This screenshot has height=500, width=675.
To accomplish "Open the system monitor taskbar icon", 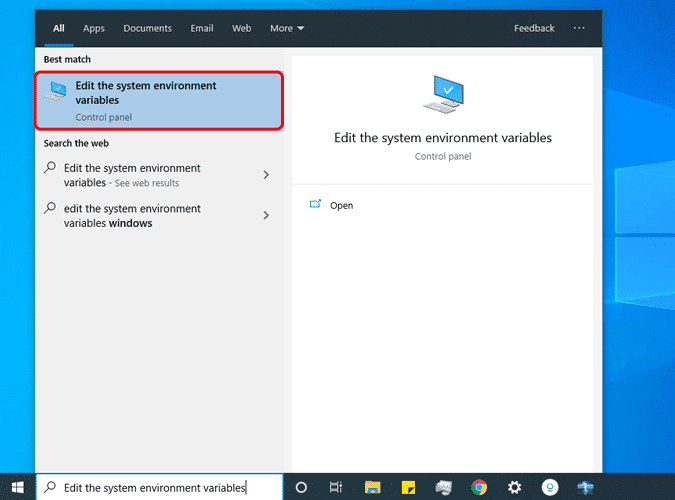I will coord(443,487).
